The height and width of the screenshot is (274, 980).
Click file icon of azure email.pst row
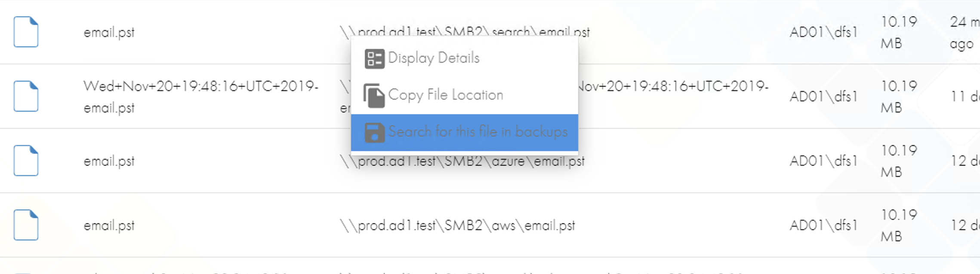coord(26,161)
